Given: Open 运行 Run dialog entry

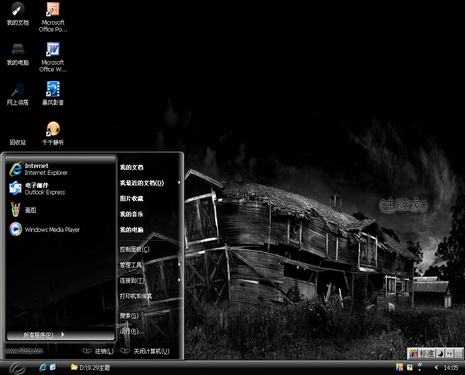Looking at the screenshot, I should tap(132, 331).
